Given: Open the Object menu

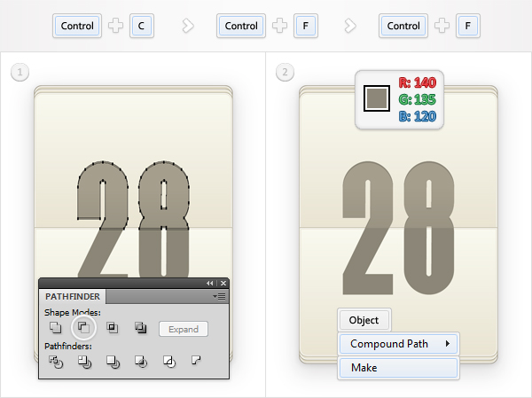Looking at the screenshot, I should pyautogui.click(x=364, y=320).
